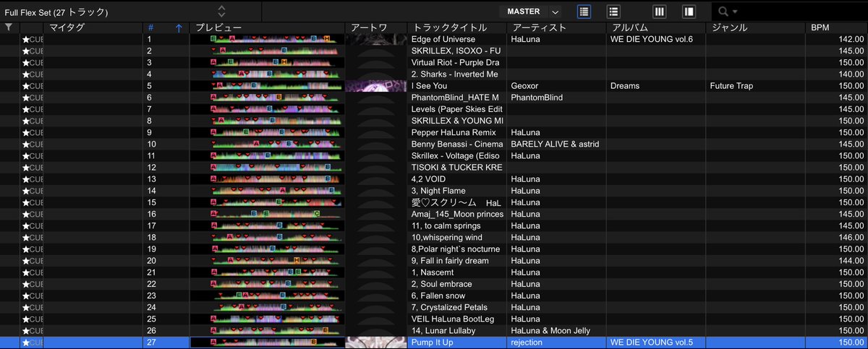The height and width of the screenshot is (349, 868).
Task: Click the BPM value '146.00'
Action: [850, 238]
